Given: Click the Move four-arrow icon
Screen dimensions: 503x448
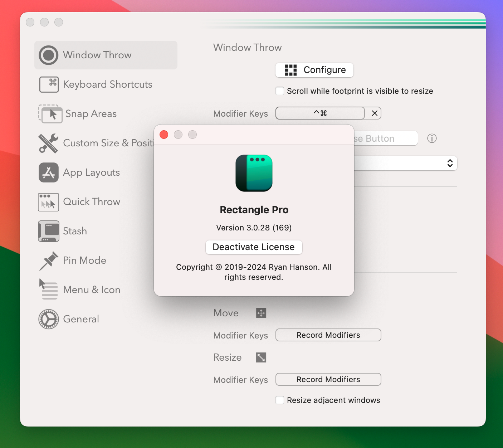Looking at the screenshot, I should [x=261, y=313].
